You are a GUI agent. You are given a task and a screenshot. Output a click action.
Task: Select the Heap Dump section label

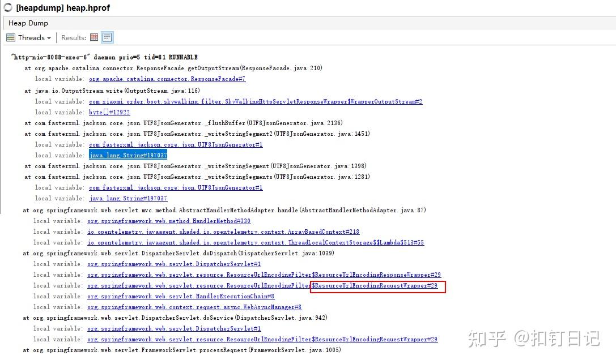(28, 23)
